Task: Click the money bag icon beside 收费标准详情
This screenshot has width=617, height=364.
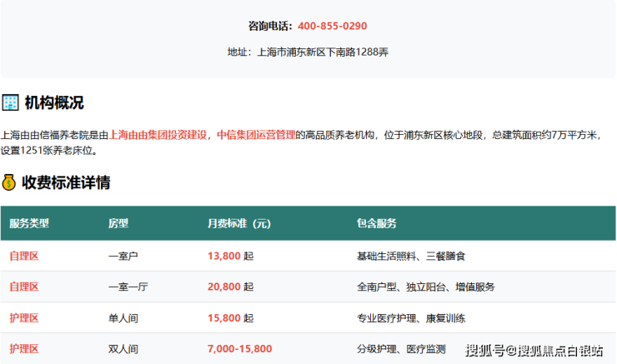Action: [x=10, y=182]
